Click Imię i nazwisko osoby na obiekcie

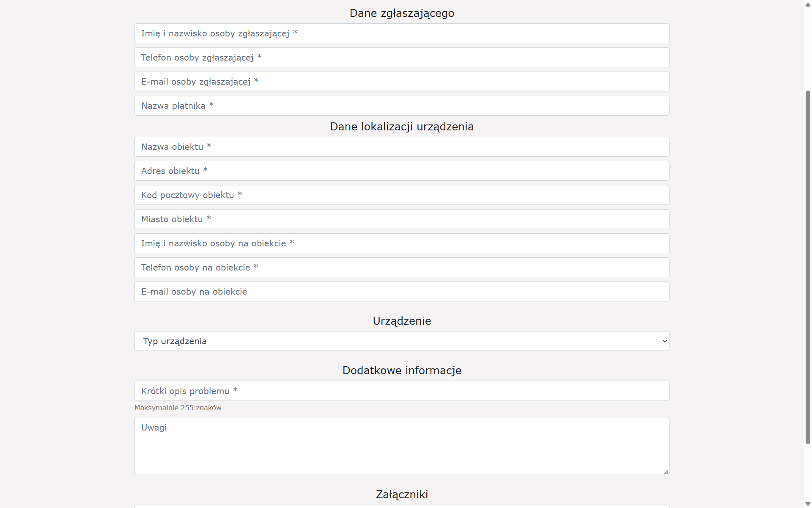coord(402,243)
